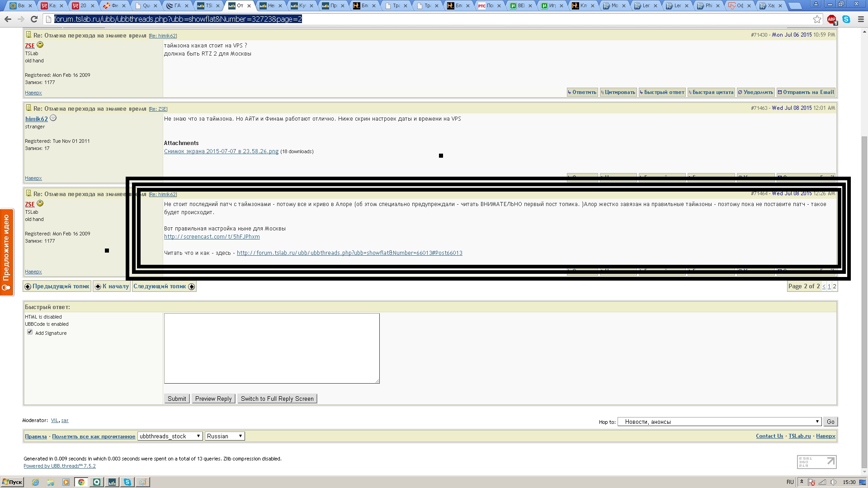Screen dimensions: 868x488
Task: Open the ubbthreads_stock style dropdown
Action: coord(170,436)
